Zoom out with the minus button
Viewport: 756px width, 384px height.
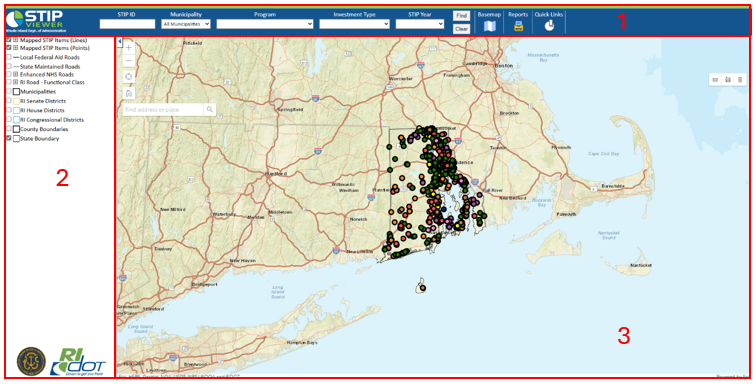pyautogui.click(x=129, y=61)
